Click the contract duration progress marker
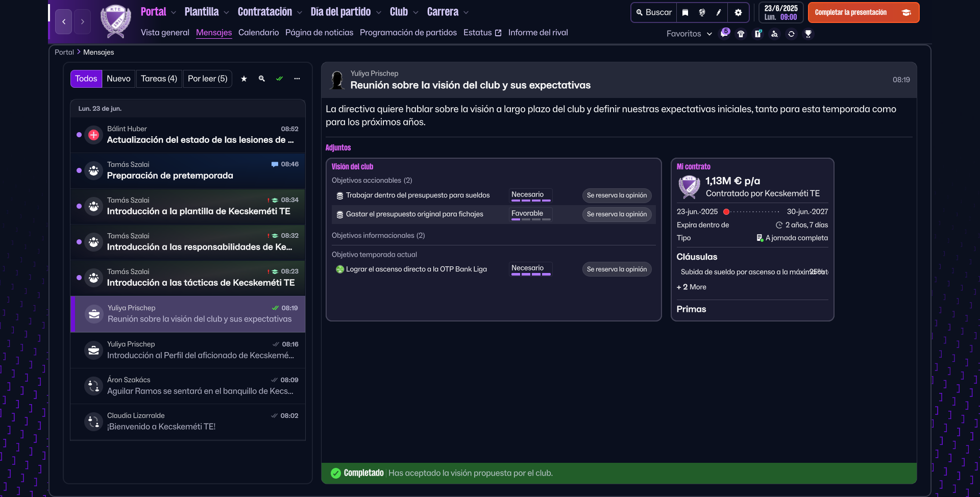 pyautogui.click(x=726, y=212)
